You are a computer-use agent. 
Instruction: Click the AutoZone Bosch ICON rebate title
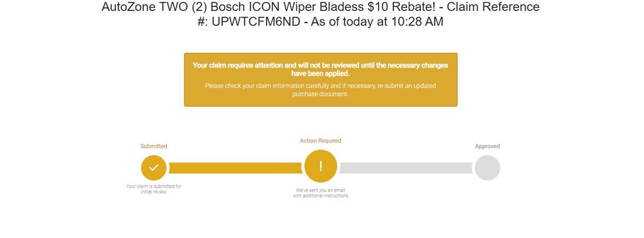[320, 14]
